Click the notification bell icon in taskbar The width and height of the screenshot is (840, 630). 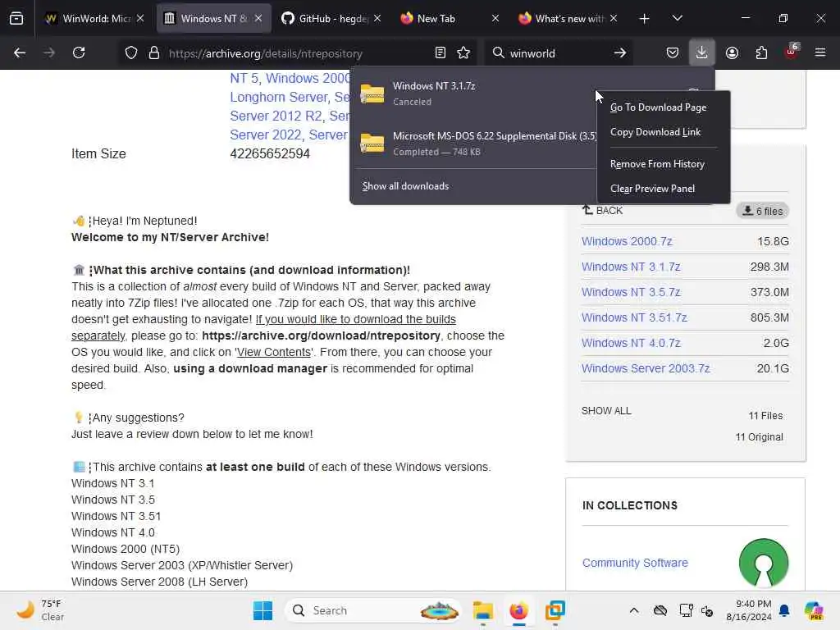click(x=784, y=610)
